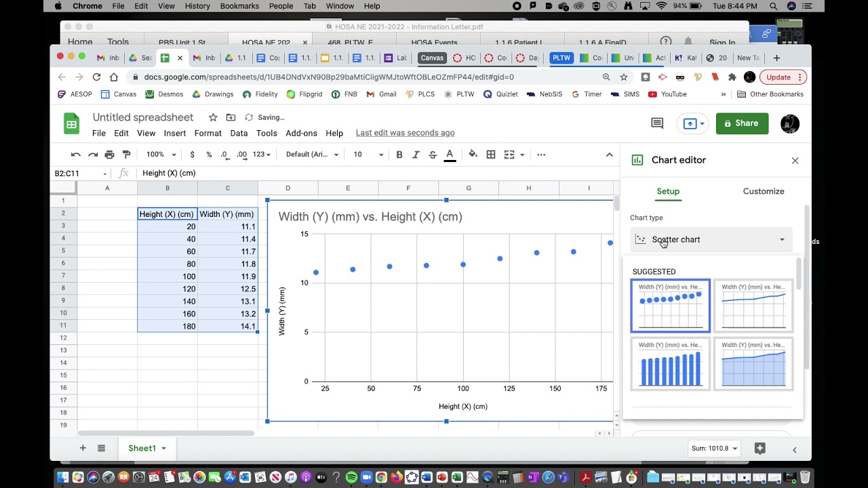868x488 pixels.
Task: Switch to the Customize tab
Action: pos(764,191)
